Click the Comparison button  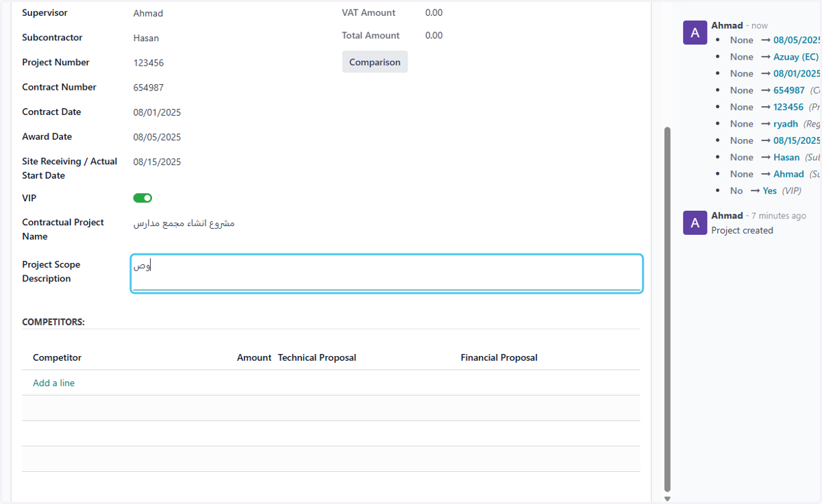[375, 62]
